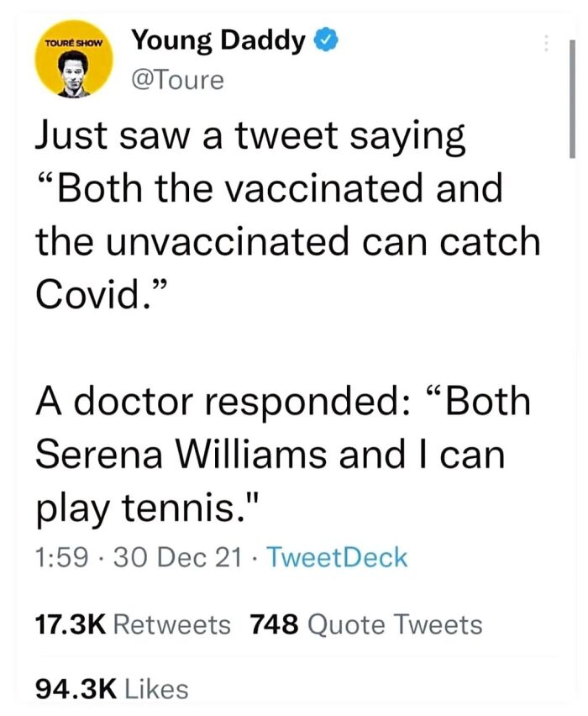Click the Young Daddy display name
Screen dimensions: 588x716
click(217, 38)
